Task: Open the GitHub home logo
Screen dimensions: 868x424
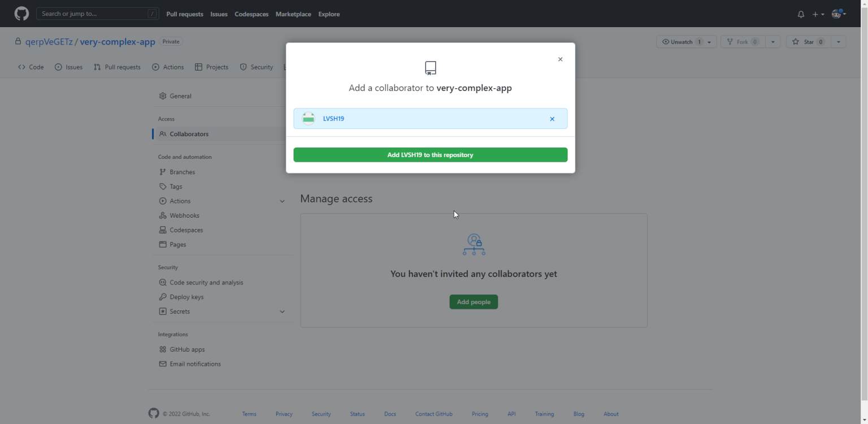Action: [21, 14]
